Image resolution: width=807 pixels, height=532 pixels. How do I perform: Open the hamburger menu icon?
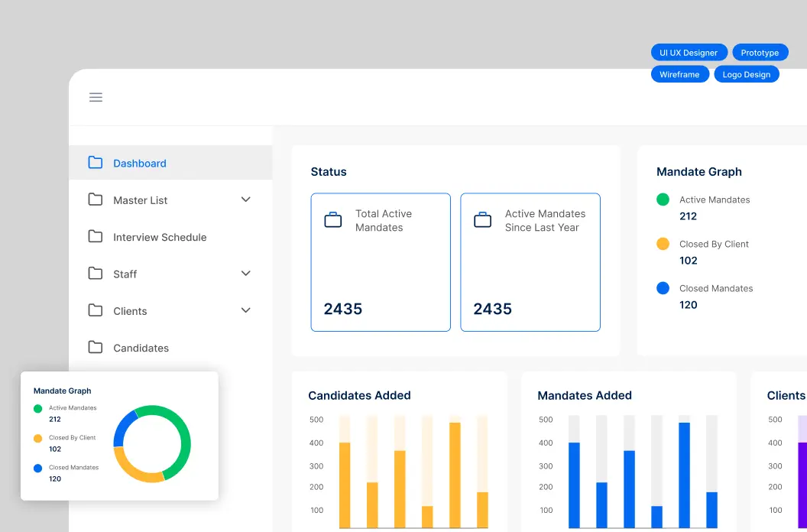point(96,97)
